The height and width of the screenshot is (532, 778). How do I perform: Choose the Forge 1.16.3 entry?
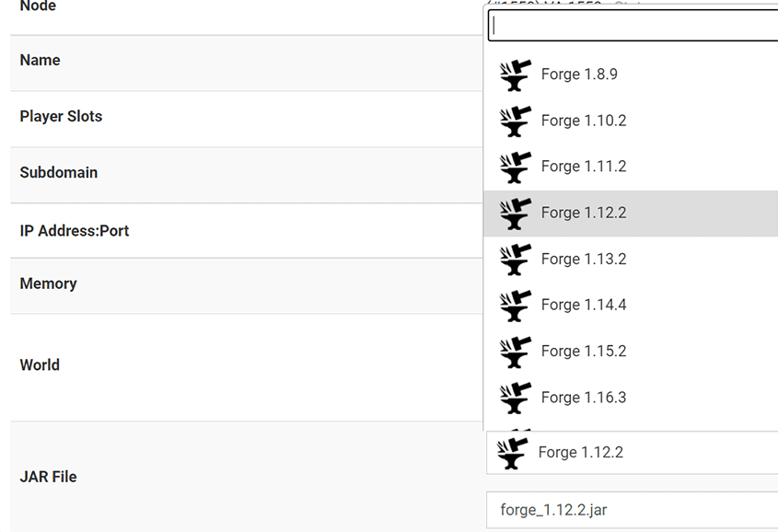click(x=584, y=398)
